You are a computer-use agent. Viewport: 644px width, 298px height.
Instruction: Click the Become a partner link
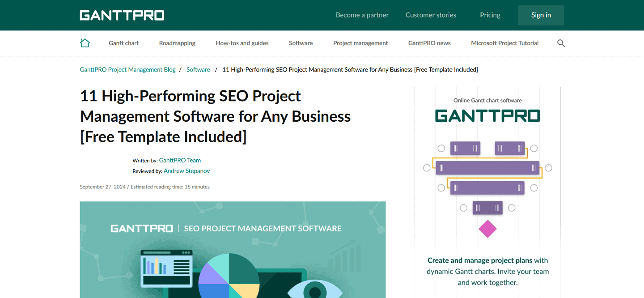[362, 15]
